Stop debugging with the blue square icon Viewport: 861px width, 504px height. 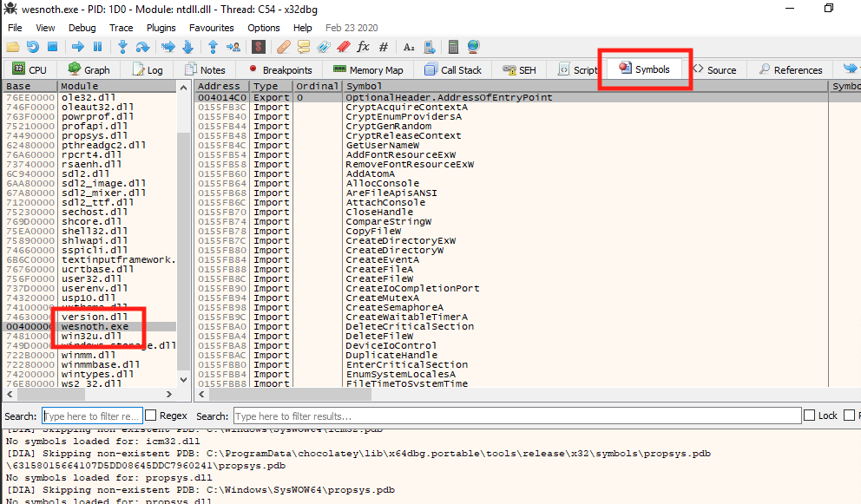(x=53, y=47)
